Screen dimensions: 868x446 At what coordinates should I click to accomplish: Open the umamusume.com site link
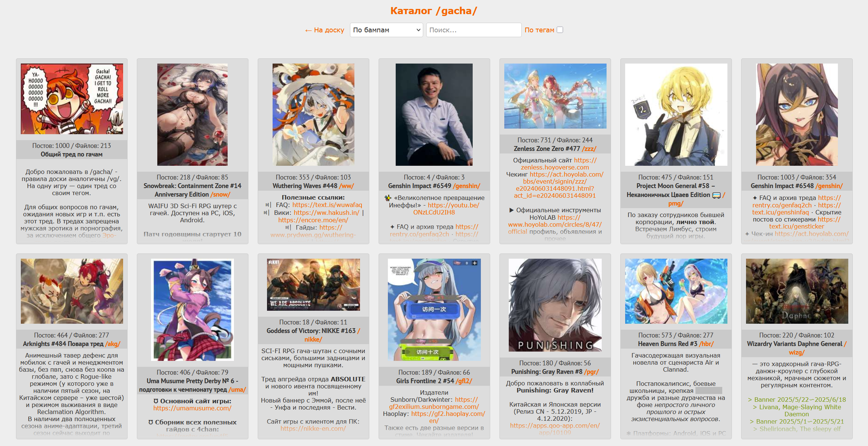[192, 408]
